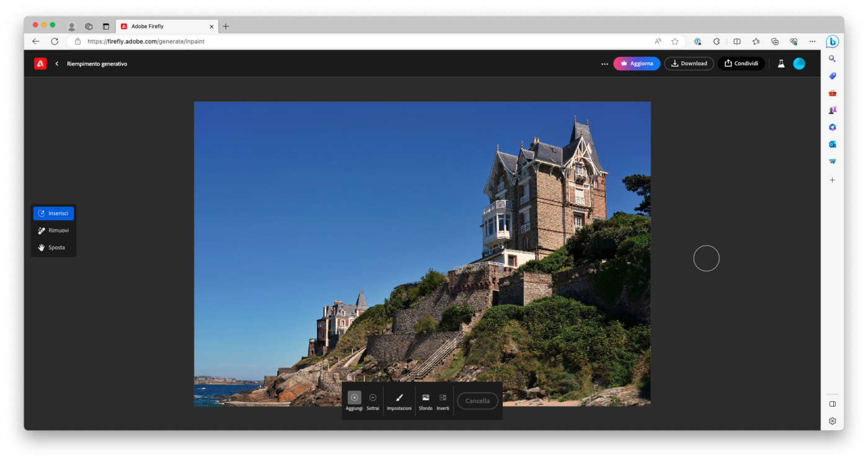Image resolution: width=868 pixels, height=462 pixels.
Task: Click the Read Aloud icon in address bar
Action: [x=658, y=42]
